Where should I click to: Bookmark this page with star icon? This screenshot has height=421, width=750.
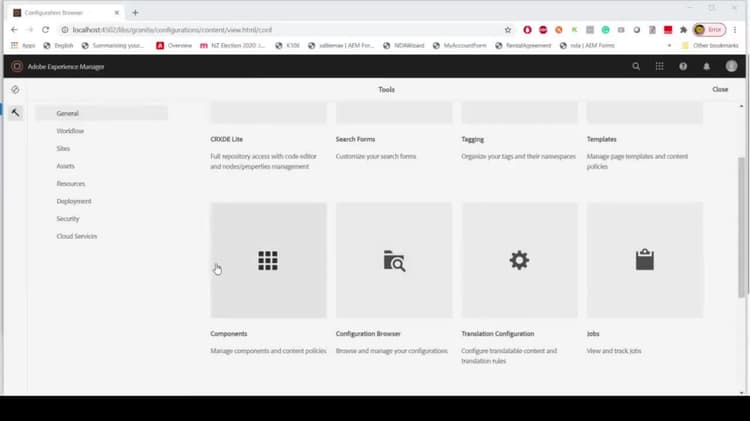[508, 30]
